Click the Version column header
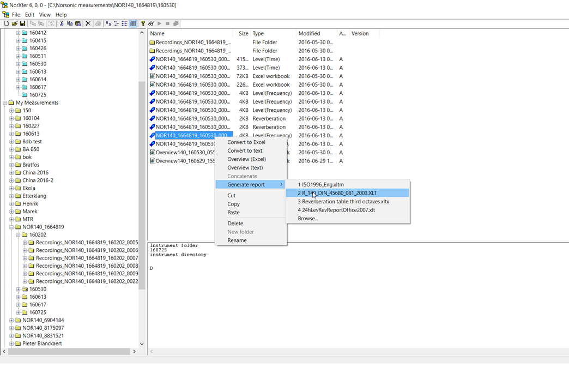The height and width of the screenshot is (392, 569). (x=364, y=33)
